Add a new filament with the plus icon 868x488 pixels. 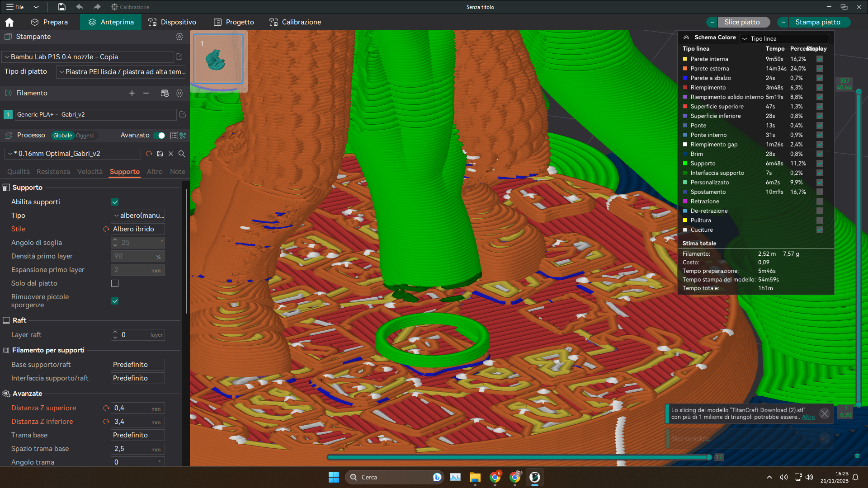tap(132, 93)
